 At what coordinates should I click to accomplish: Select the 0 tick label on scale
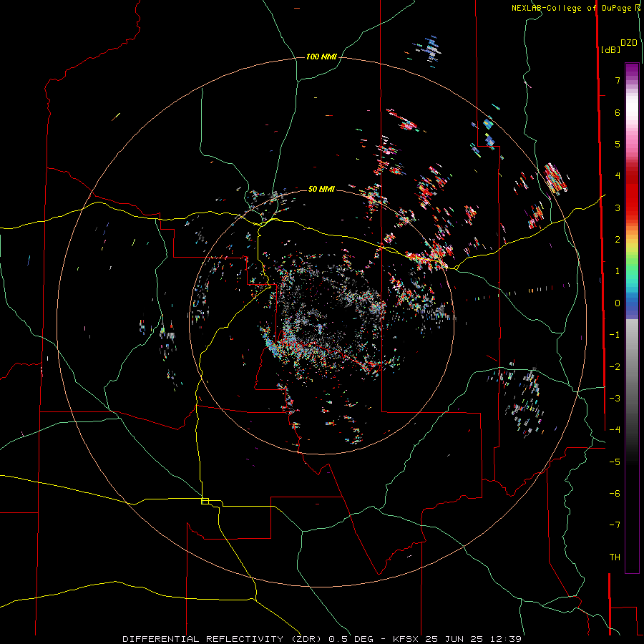click(618, 303)
